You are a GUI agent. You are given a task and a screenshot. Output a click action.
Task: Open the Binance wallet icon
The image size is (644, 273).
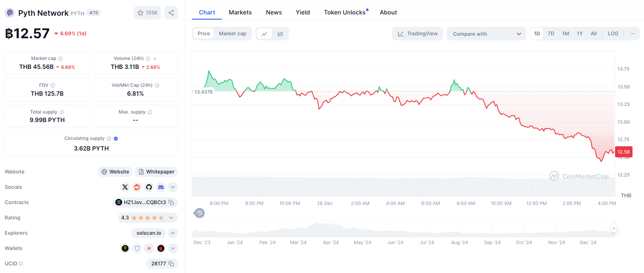coord(125,248)
